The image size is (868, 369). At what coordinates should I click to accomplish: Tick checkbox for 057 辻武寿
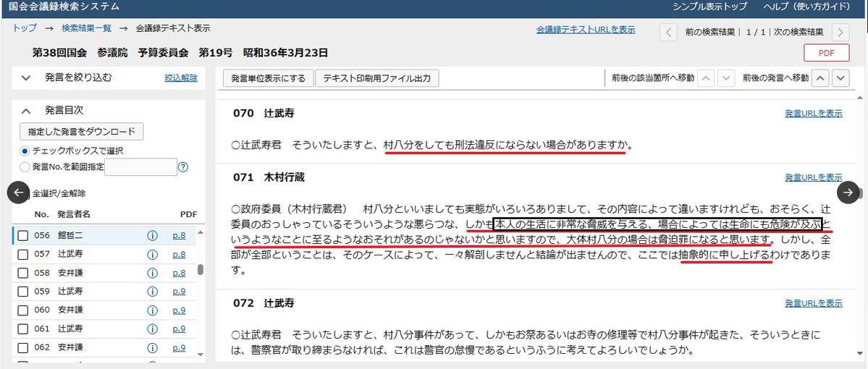tap(22, 255)
